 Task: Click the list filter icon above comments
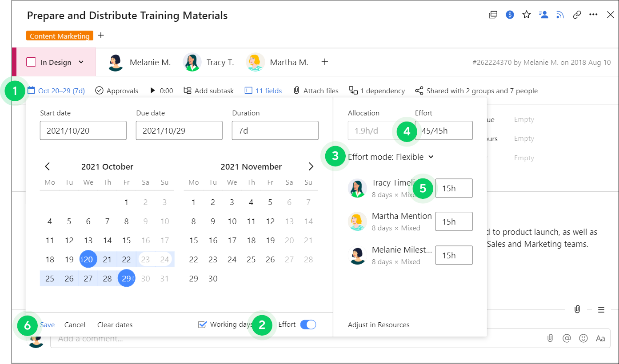[601, 310]
